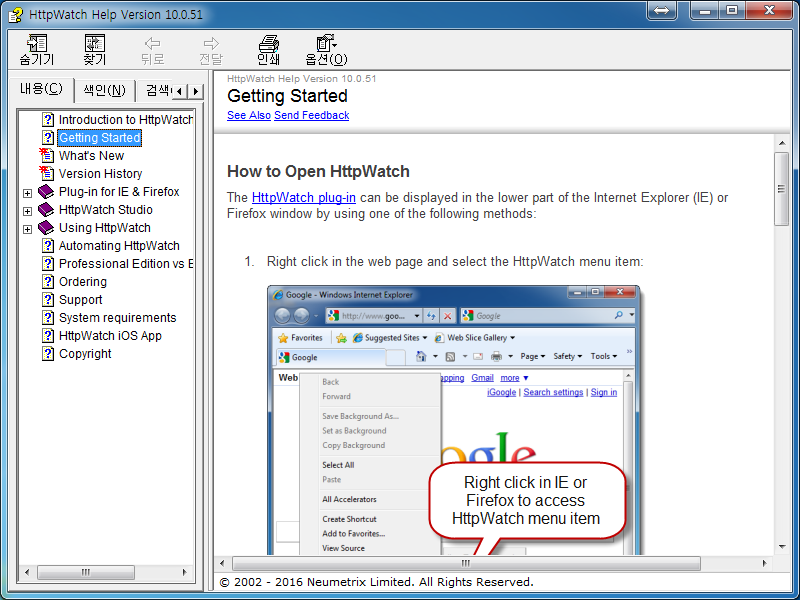This screenshot has width=800, height=600.
Task: Click the topic icon beside Automating HttpWatch
Action: [x=47, y=245]
